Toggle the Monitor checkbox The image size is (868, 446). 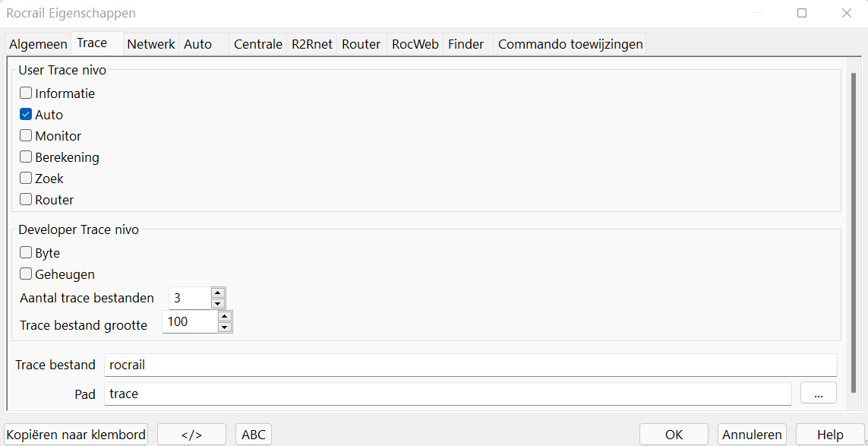click(26, 136)
